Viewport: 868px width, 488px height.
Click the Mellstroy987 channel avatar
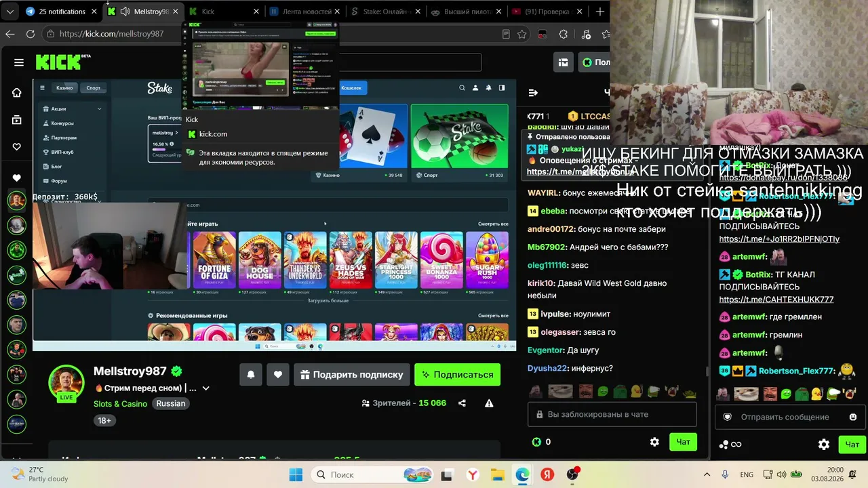point(66,383)
